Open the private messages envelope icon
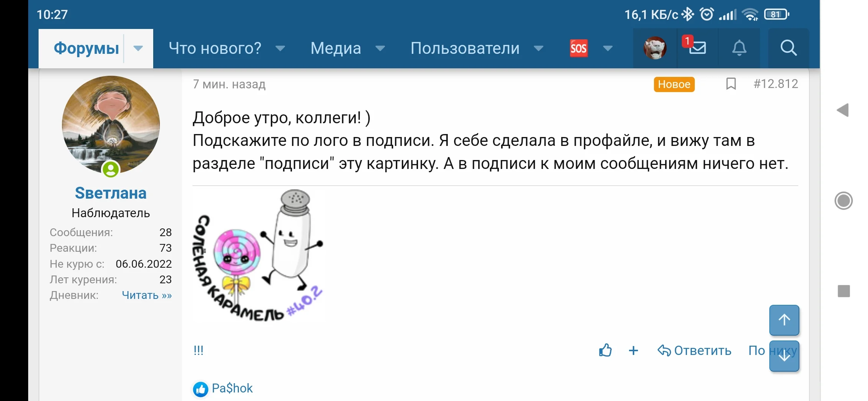Viewport: 868px width, 401px height. (x=697, y=48)
